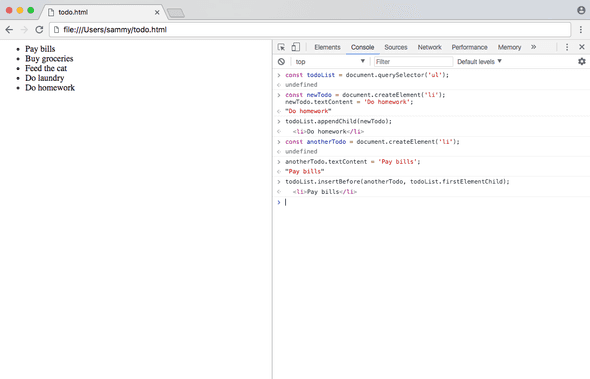590x379 pixels.
Task: Open a new browser tab
Action: tap(176, 13)
